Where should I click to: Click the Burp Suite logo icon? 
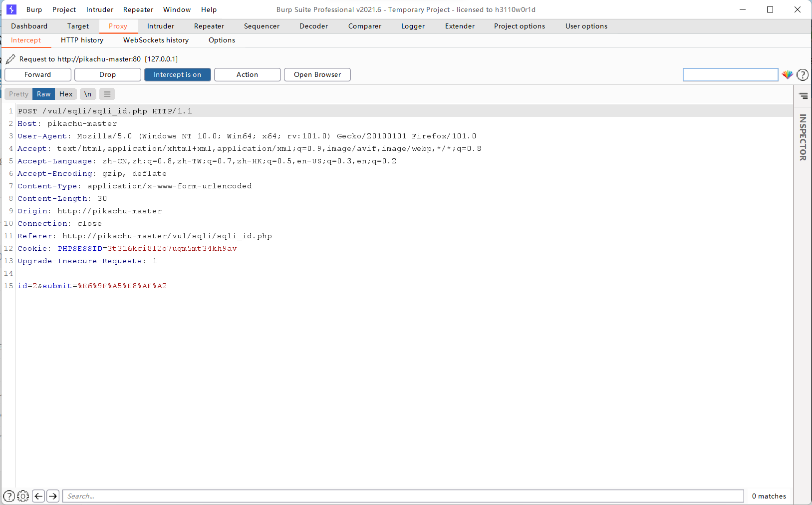tap(11, 9)
